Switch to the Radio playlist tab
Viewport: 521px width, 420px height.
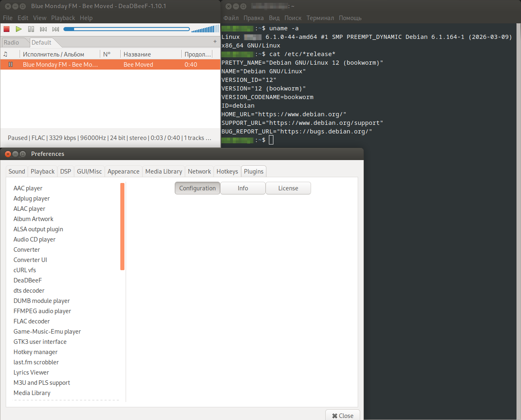point(11,43)
